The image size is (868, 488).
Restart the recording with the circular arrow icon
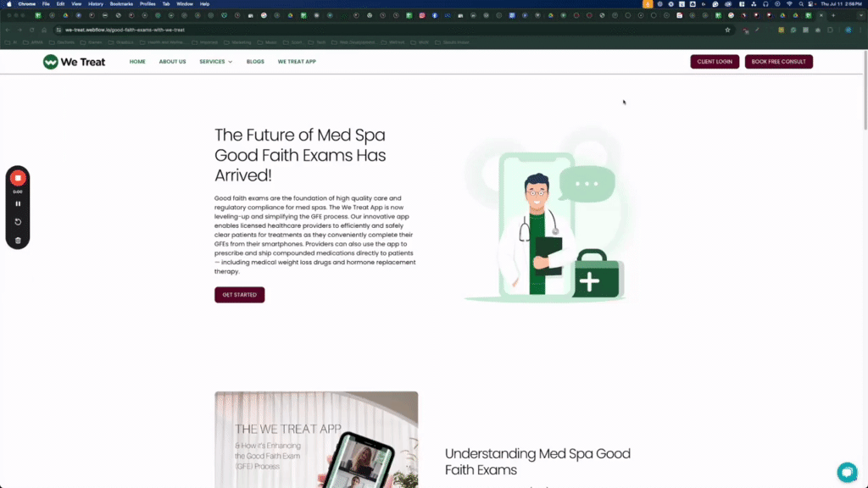click(18, 222)
